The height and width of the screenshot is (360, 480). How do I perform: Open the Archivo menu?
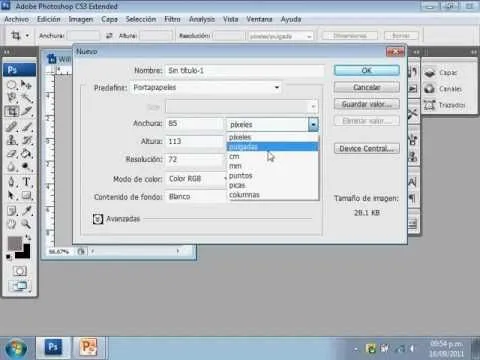[x=17, y=19]
